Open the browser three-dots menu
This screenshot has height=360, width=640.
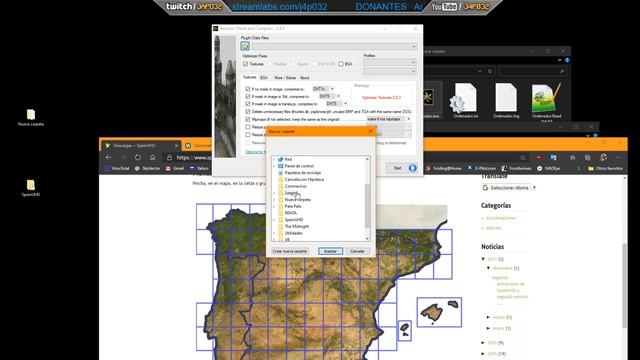coord(618,157)
